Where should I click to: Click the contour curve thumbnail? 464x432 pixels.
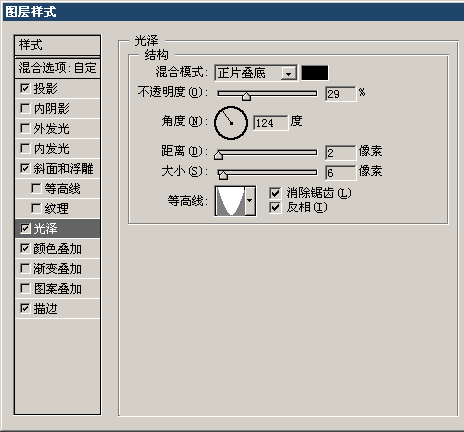click(230, 201)
